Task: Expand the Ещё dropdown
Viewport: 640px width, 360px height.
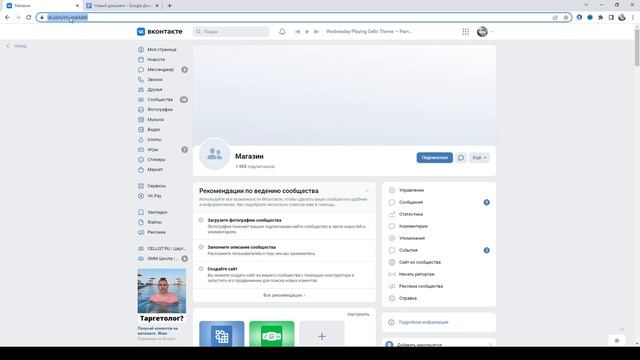Action: click(479, 158)
